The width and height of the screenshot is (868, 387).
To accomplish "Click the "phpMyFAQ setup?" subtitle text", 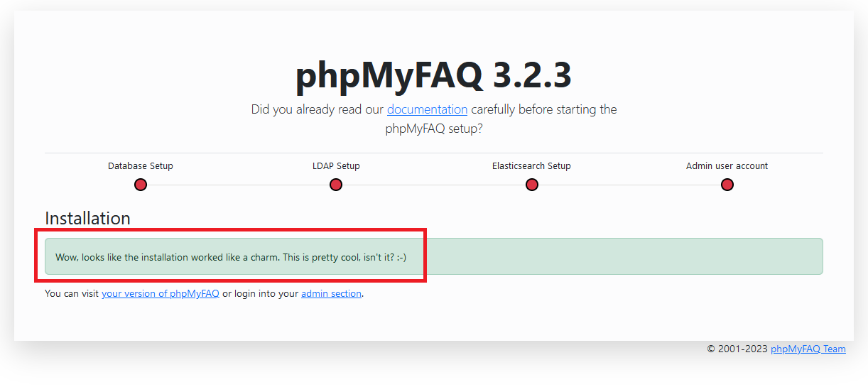I will coord(434,129).
